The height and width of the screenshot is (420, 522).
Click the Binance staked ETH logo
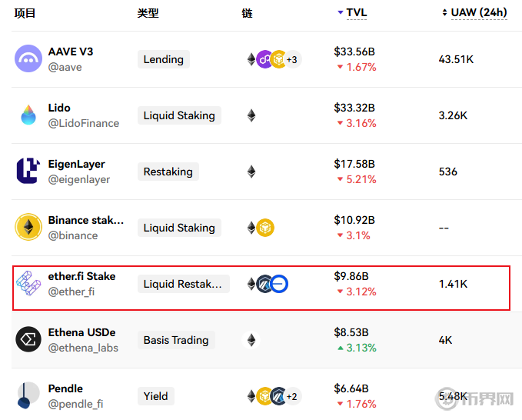point(28,228)
